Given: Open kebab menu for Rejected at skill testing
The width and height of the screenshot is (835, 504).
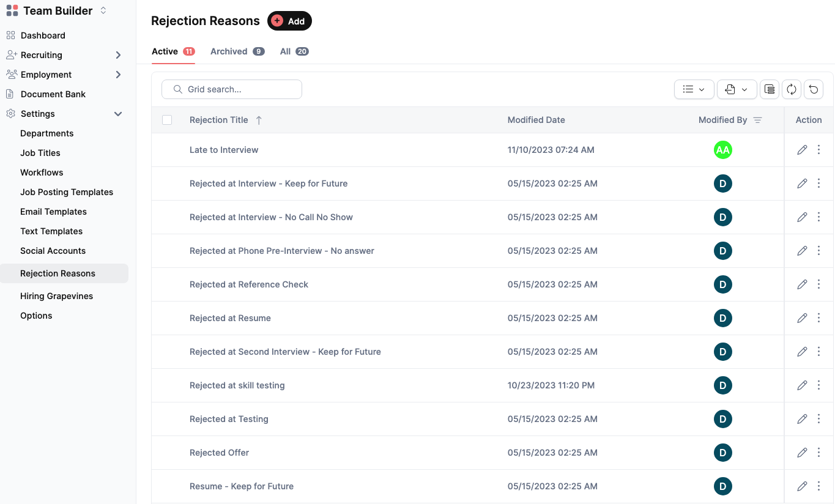Looking at the screenshot, I should pos(818,385).
